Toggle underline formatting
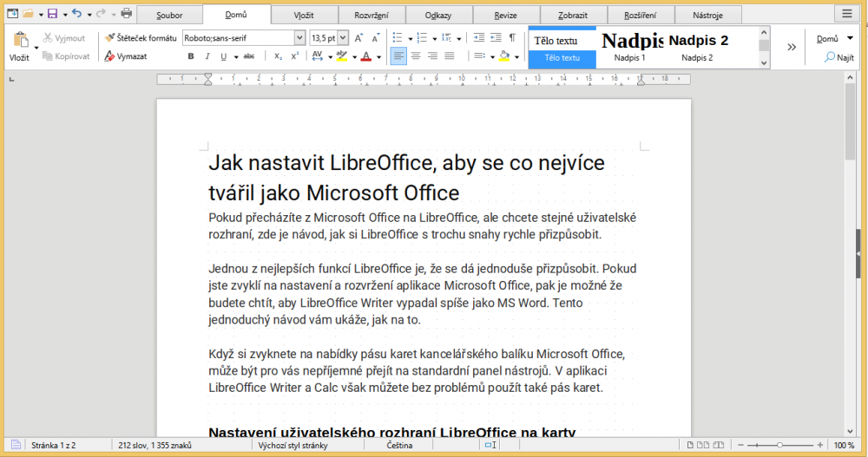868x457 pixels. click(224, 55)
